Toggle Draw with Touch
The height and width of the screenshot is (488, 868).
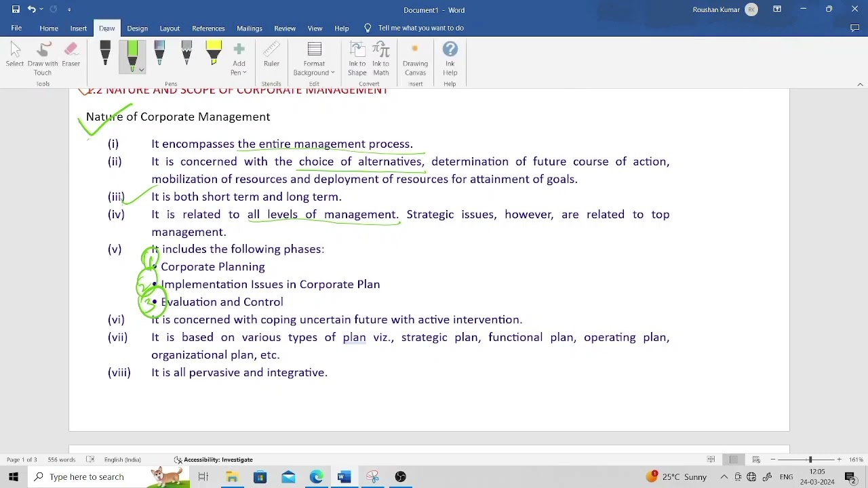[43, 59]
